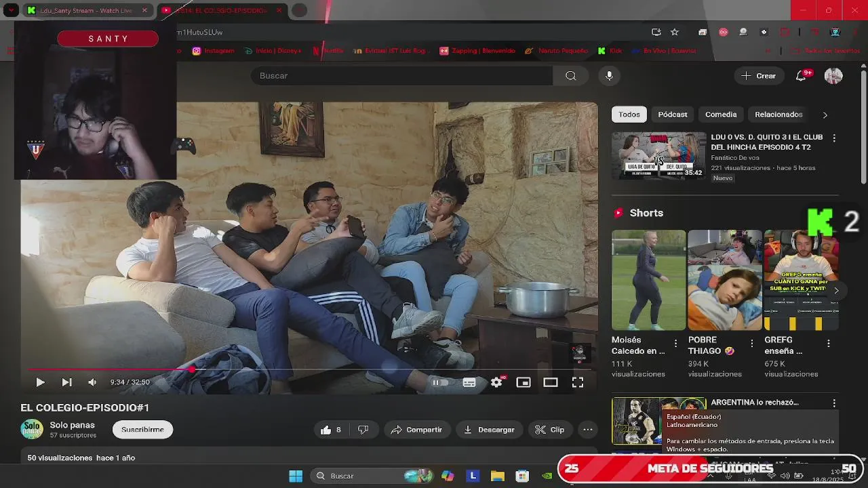
Task: Open Moisés Caicedo short thumbnail
Action: (648, 280)
